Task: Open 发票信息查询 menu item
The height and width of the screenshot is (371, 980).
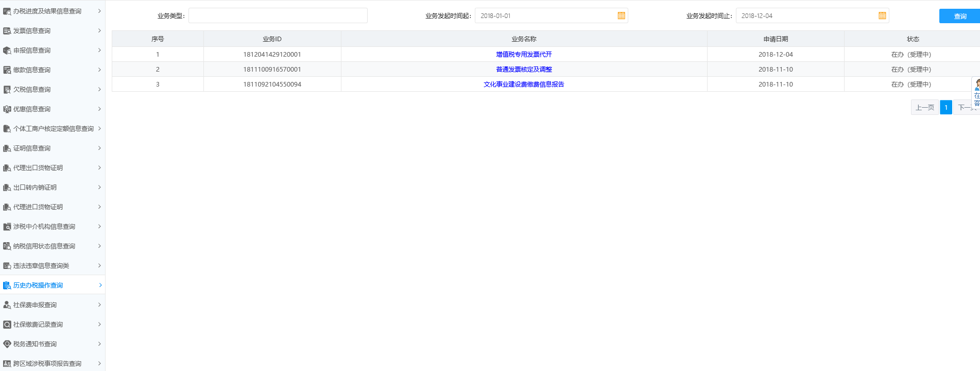Action: pyautogui.click(x=53, y=31)
